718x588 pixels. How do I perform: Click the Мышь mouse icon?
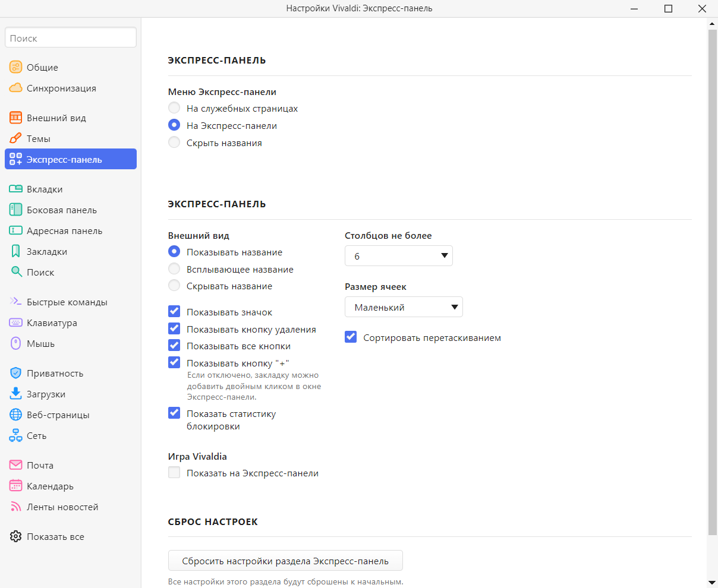pyautogui.click(x=15, y=343)
